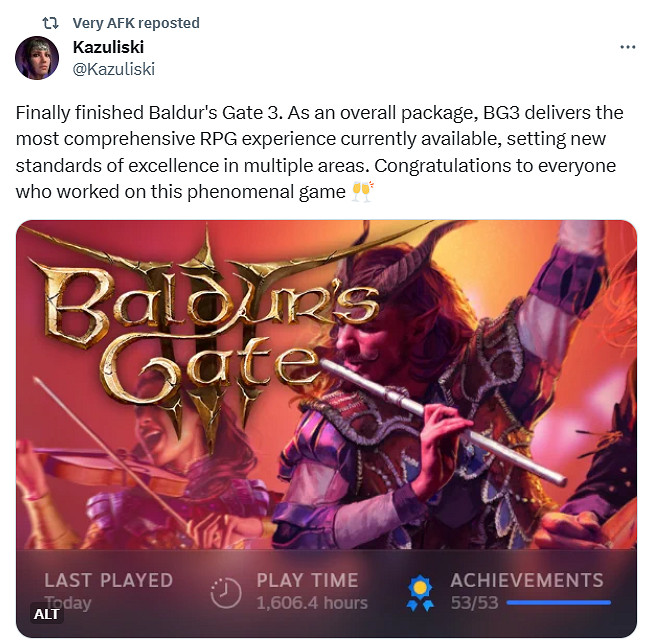The height and width of the screenshot is (641, 654).
Task: Open the 'Very AFK reposted' link
Action: tap(136, 23)
